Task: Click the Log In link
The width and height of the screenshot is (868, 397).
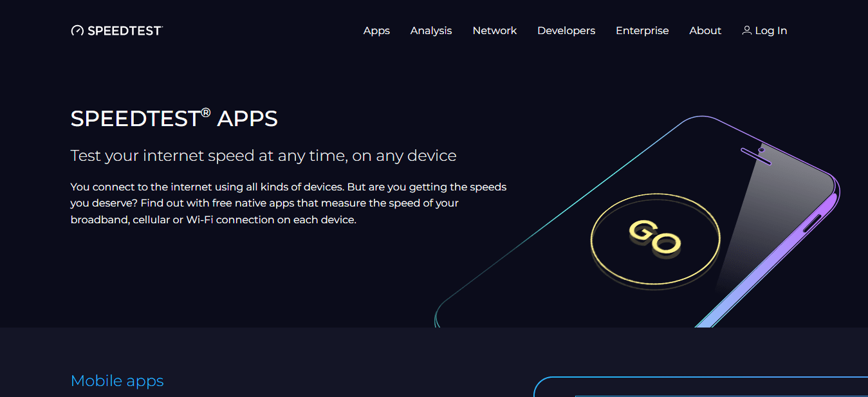Action: pos(770,30)
